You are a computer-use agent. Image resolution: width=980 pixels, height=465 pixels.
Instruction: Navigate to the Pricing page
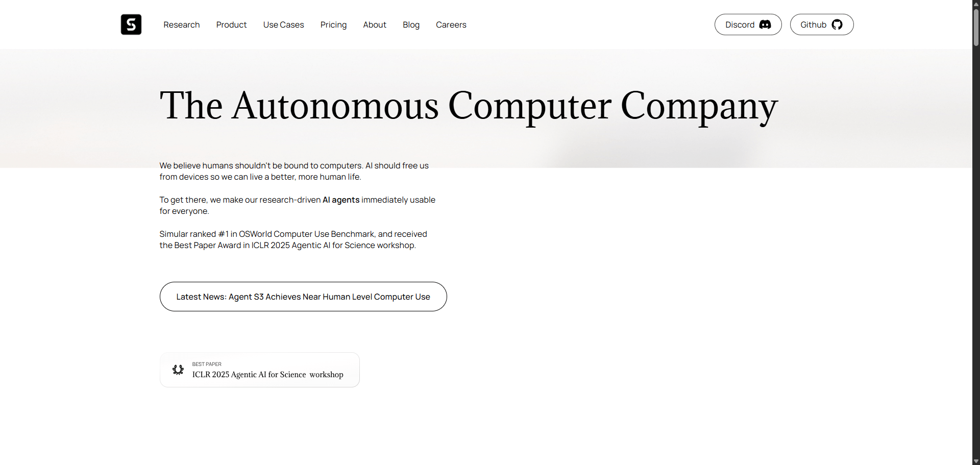(333, 25)
